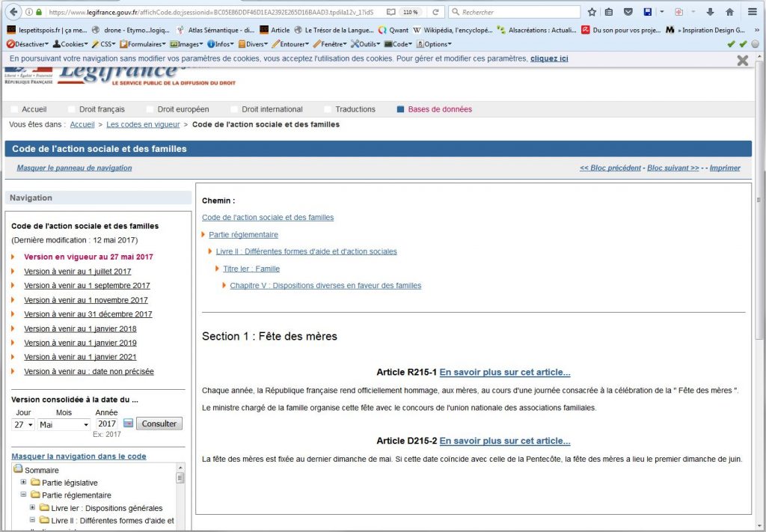This screenshot has width=766, height=532.
Task: Open the Droit européen menu tab
Action: coord(183,109)
